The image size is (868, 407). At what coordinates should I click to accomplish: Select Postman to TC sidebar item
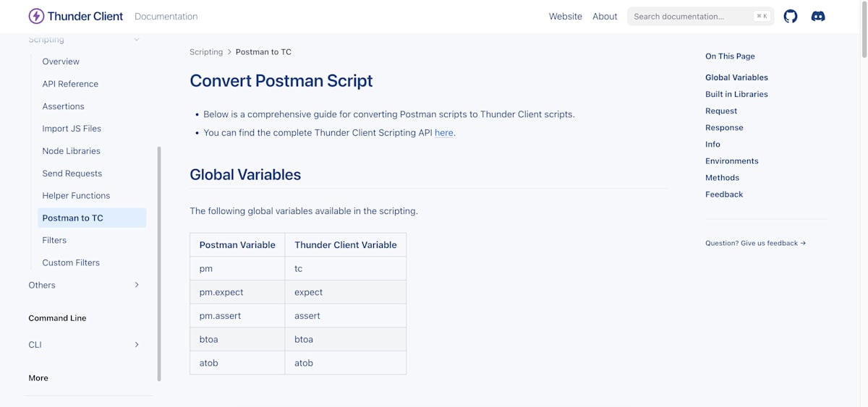tap(92, 218)
